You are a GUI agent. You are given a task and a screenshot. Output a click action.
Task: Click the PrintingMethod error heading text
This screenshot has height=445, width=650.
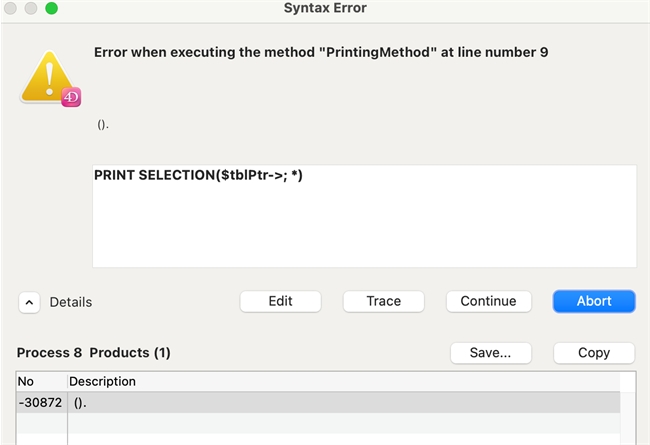point(320,52)
